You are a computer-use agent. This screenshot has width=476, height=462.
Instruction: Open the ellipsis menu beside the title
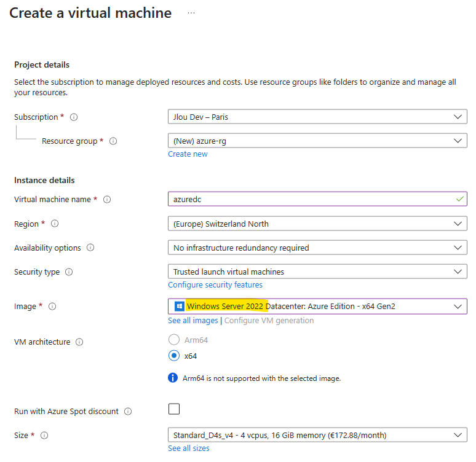(x=191, y=13)
